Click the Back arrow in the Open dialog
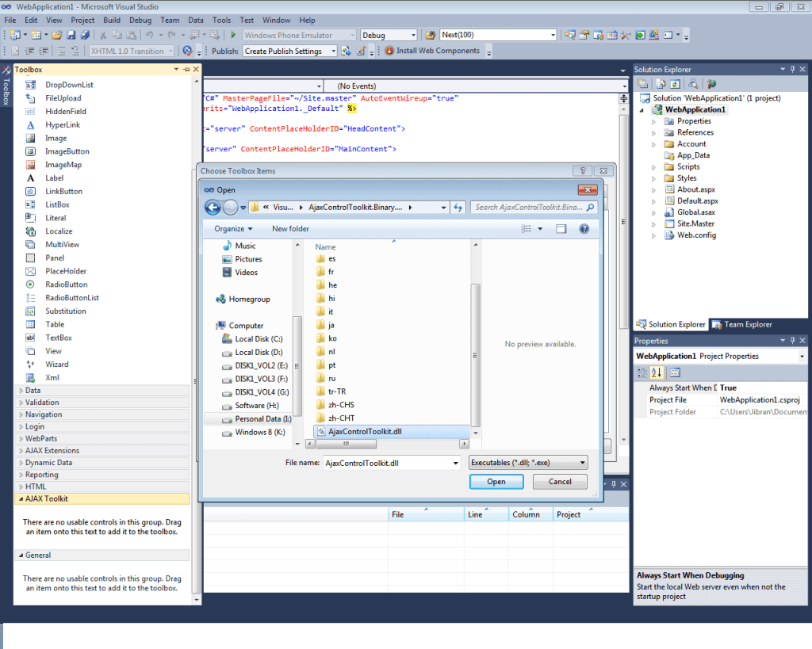Image resolution: width=812 pixels, height=649 pixels. pyautogui.click(x=213, y=208)
